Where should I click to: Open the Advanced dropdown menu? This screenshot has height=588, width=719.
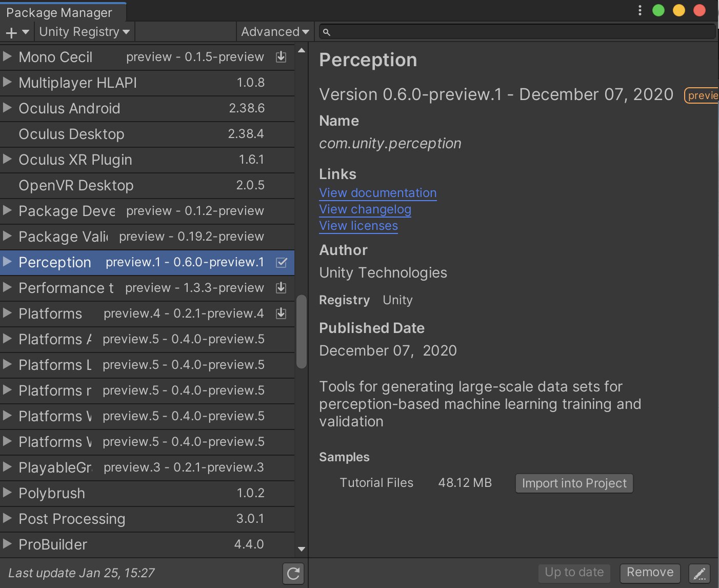(275, 31)
